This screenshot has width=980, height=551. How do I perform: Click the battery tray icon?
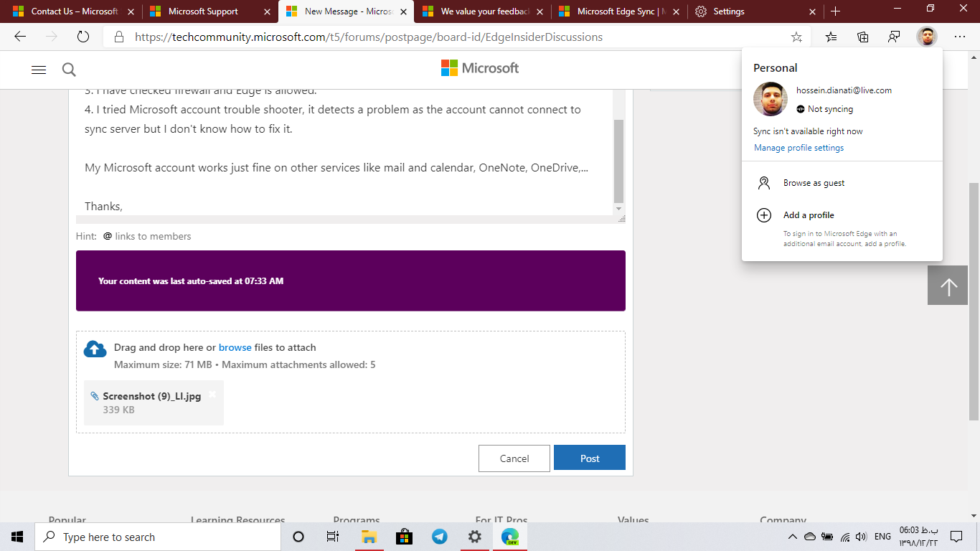(x=827, y=537)
